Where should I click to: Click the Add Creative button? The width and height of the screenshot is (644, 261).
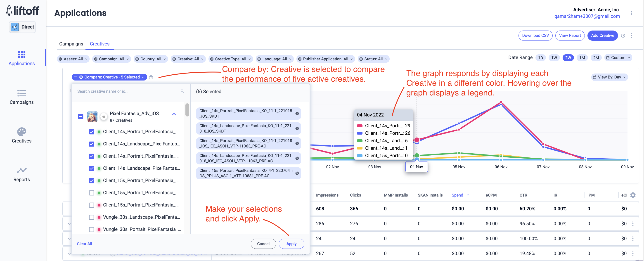click(x=602, y=36)
